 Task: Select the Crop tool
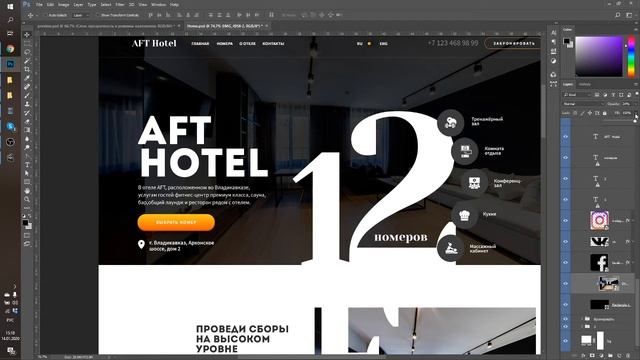pyautogui.click(x=27, y=69)
